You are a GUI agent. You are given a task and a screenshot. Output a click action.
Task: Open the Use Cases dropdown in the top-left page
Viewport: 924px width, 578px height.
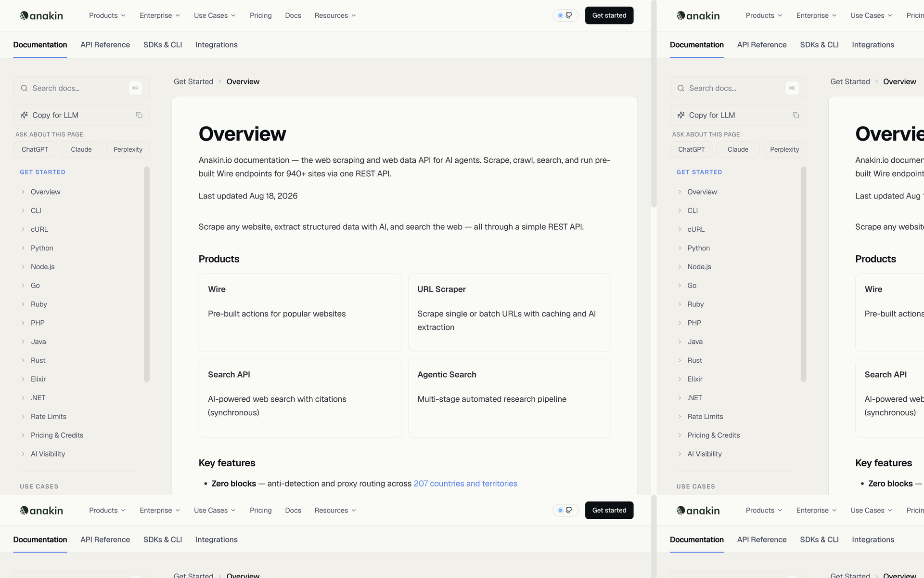215,15
